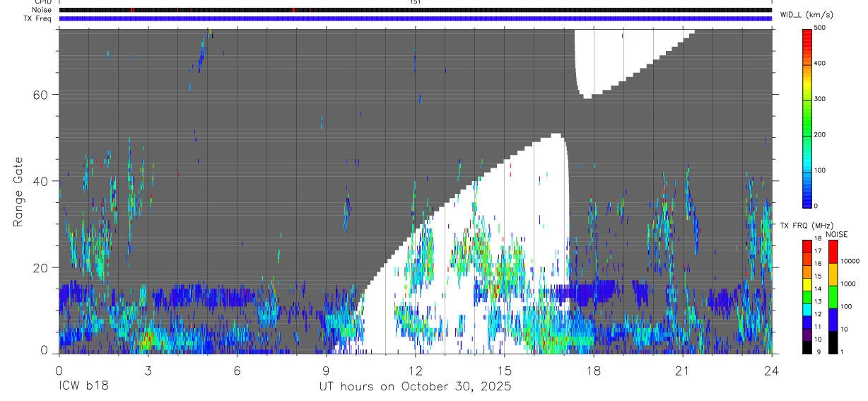Click the '10000' noise legend value
Viewport: 868px width, 401px height.
pyautogui.click(x=850, y=261)
